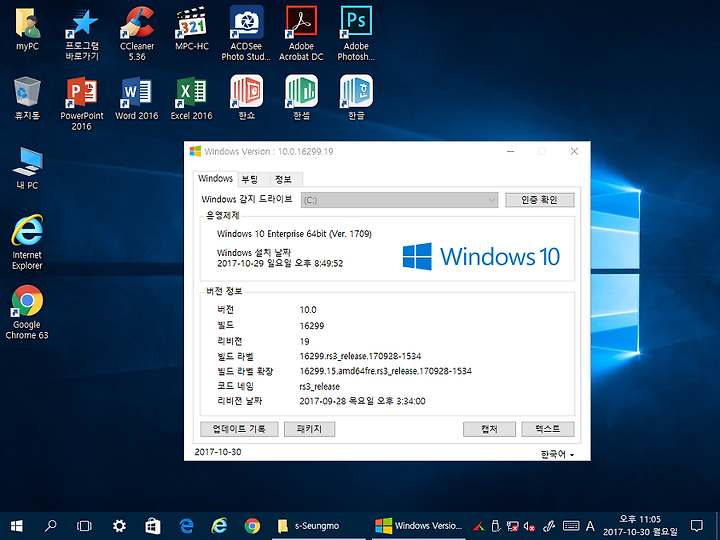720x540 pixels.
Task: Switch to the Windows tab
Action: [x=215, y=178]
